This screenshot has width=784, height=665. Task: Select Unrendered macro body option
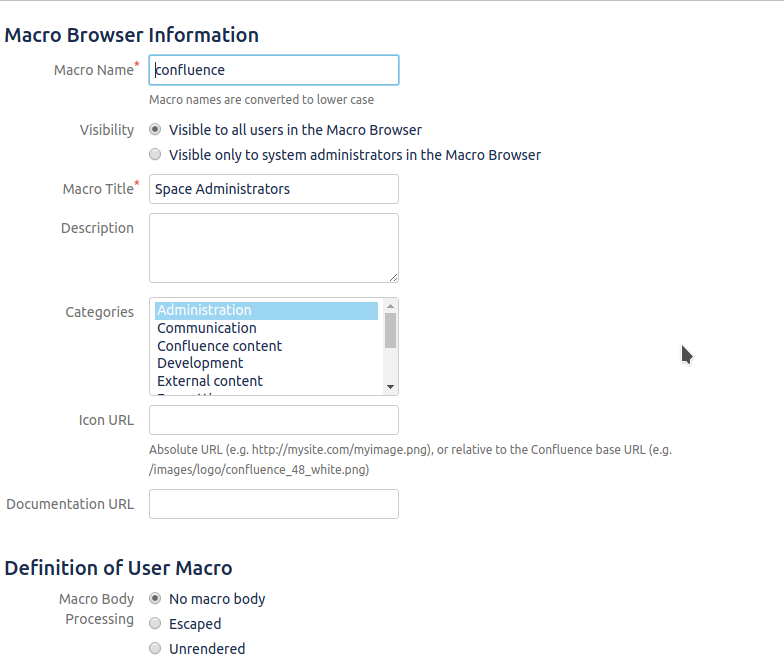click(x=155, y=648)
